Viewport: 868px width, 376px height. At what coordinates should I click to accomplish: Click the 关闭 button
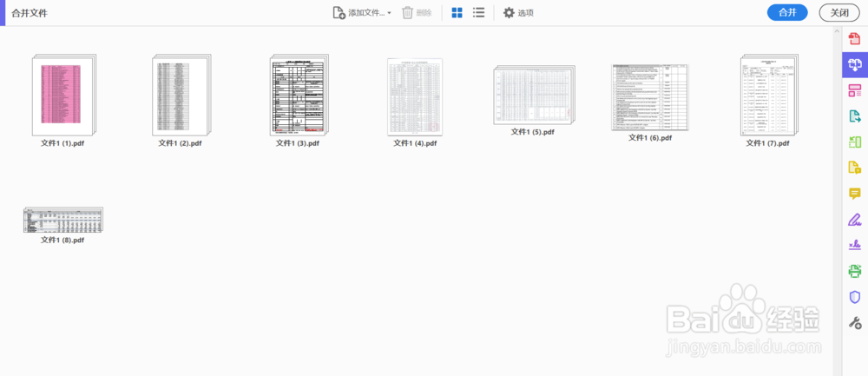coord(839,13)
